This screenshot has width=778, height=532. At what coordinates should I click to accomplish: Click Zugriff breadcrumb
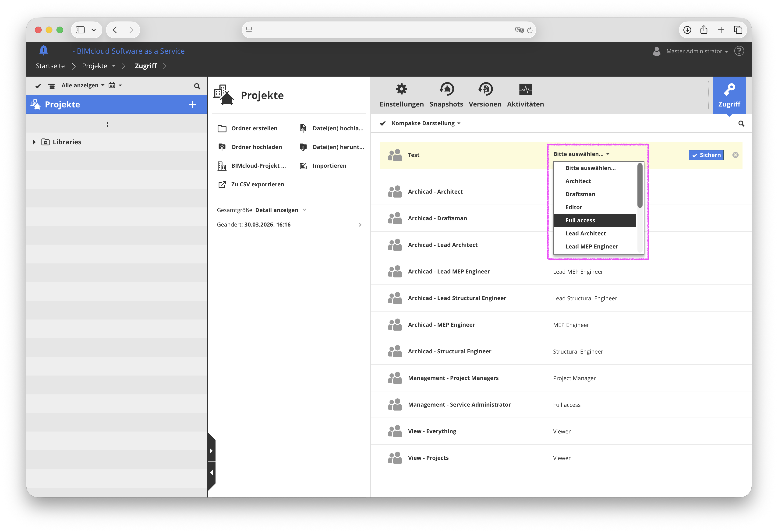(146, 66)
